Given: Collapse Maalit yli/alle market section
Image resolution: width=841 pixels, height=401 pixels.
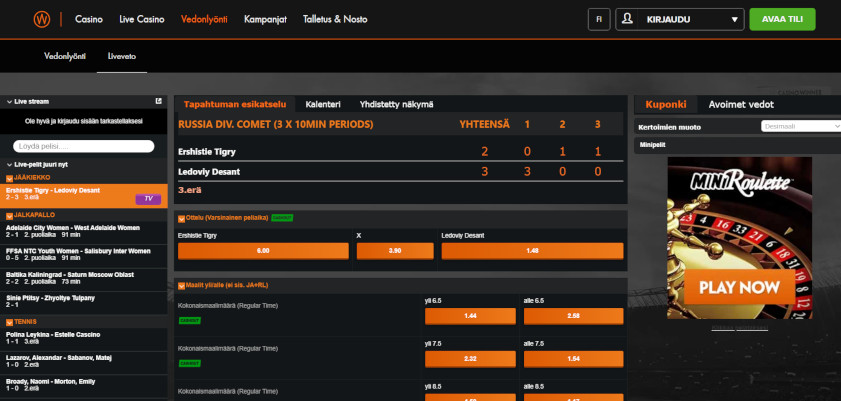Looking at the screenshot, I should coord(181,286).
